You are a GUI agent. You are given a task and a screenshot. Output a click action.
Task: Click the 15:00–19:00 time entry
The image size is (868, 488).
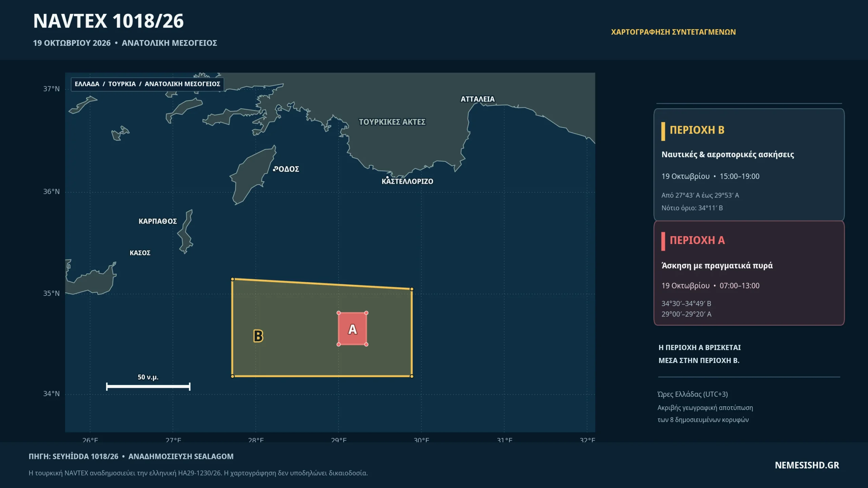(x=739, y=176)
